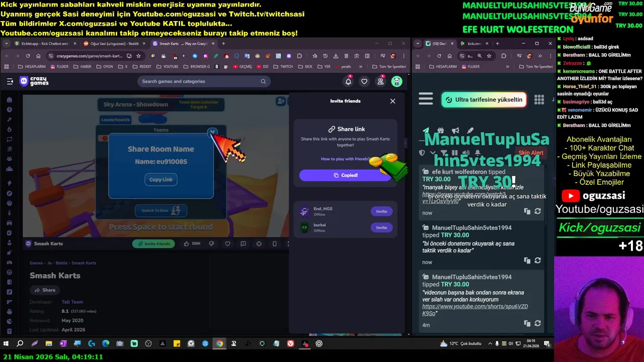
Task: Toggle the alert filter funnel icon
Action: 444,153
